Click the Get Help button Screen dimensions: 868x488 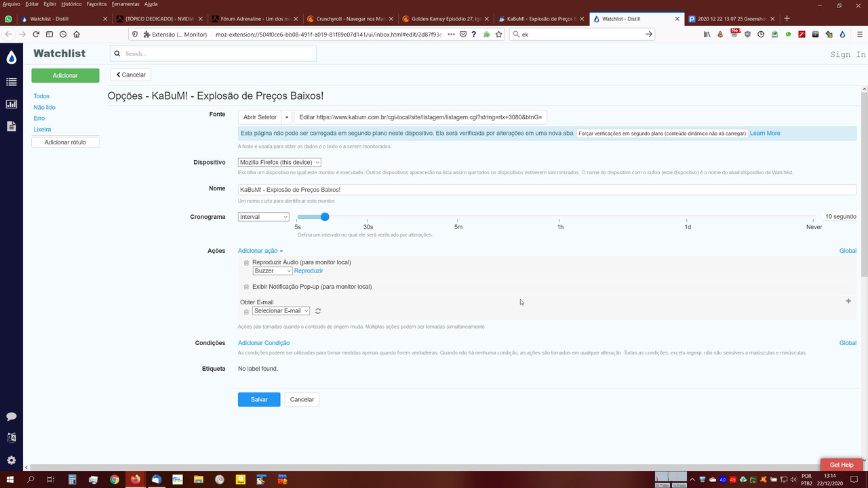click(842, 465)
